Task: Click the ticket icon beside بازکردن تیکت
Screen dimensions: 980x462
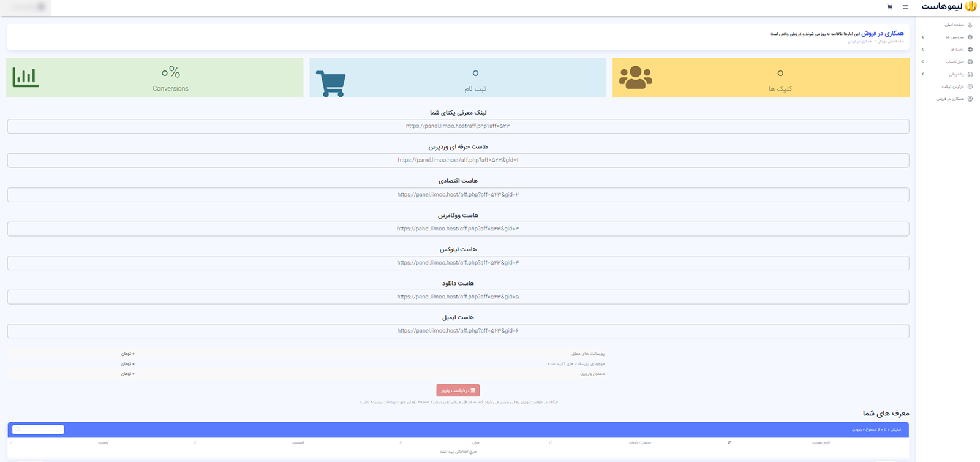Action: click(x=970, y=86)
